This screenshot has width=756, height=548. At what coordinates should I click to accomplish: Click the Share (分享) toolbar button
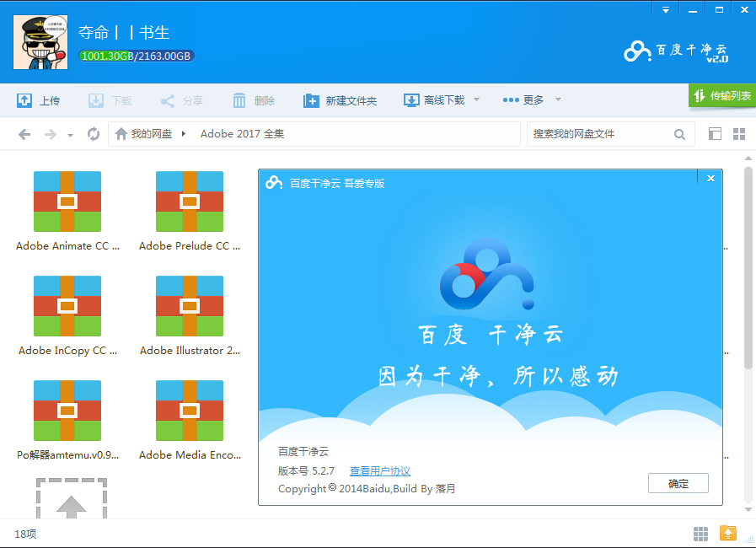click(x=182, y=100)
